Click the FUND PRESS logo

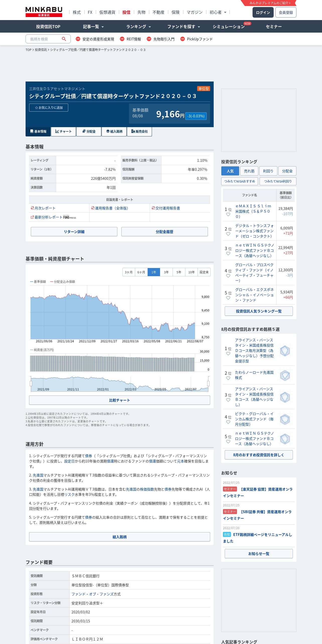70,217
